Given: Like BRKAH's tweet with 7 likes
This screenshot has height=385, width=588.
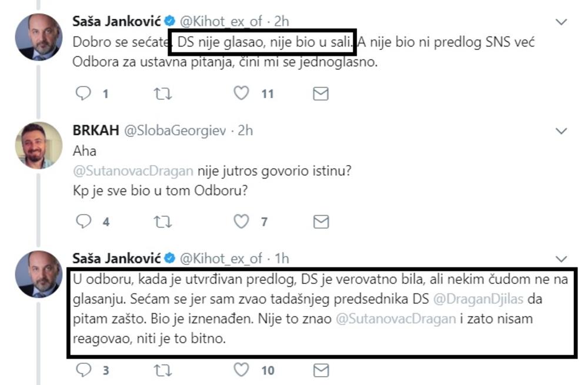Looking at the screenshot, I should point(242,221).
